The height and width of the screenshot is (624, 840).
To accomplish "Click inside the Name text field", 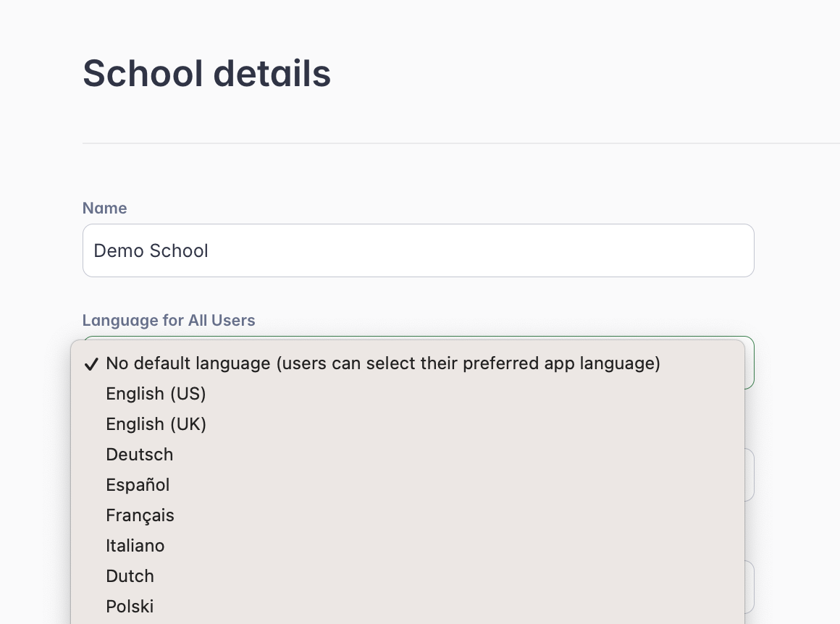I will coord(419,250).
